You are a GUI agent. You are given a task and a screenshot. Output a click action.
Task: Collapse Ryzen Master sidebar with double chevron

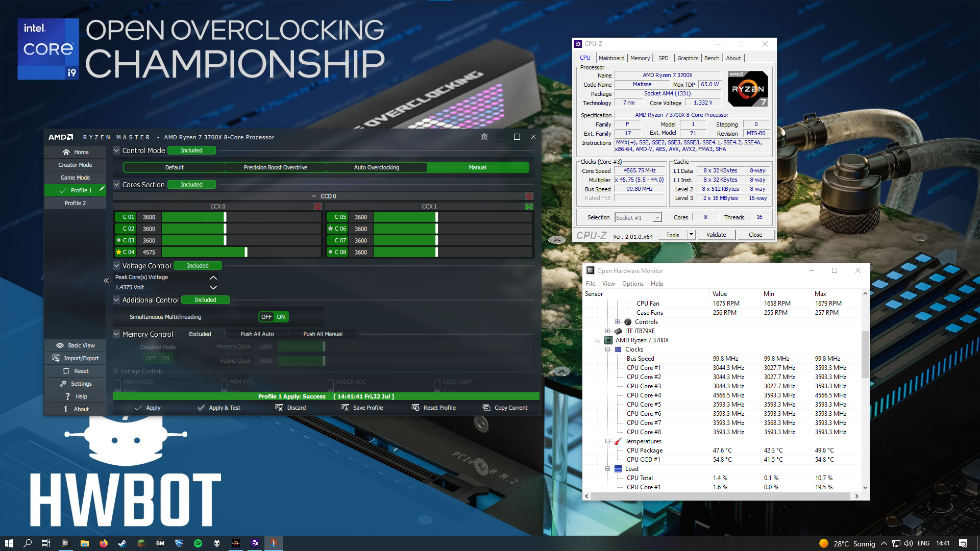click(106, 281)
